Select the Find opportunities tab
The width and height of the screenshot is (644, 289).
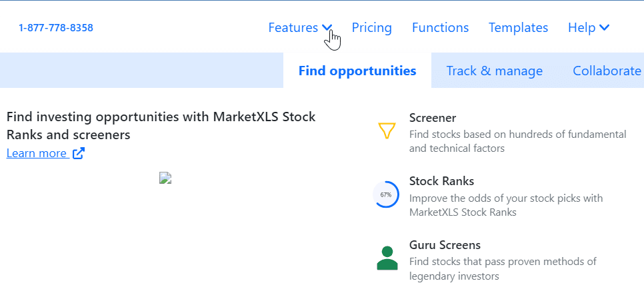coord(357,71)
